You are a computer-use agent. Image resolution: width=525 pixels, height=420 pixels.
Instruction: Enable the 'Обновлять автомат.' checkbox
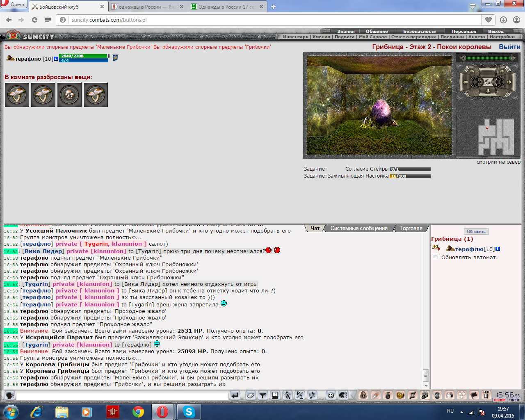pos(436,257)
